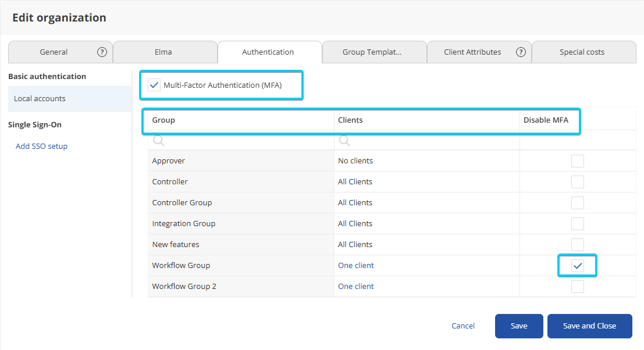Viewport: 644px width, 350px height.
Task: Click the Basic authentication heading
Action: (47, 76)
